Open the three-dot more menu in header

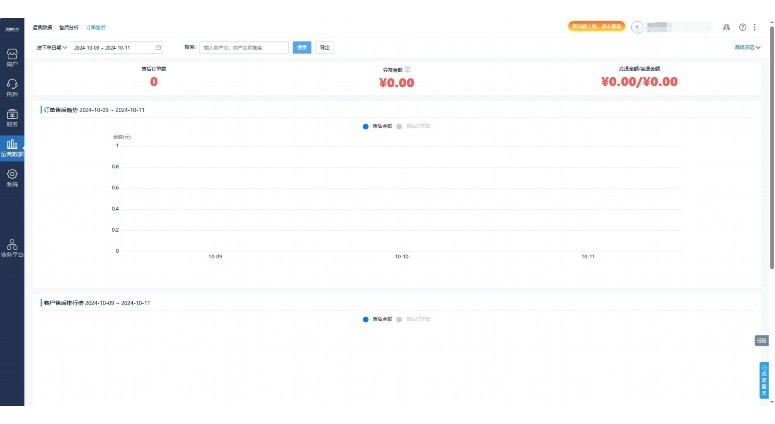755,27
